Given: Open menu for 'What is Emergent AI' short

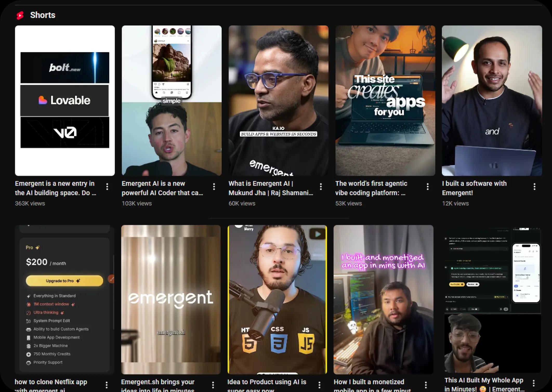Looking at the screenshot, I should [x=321, y=186].
